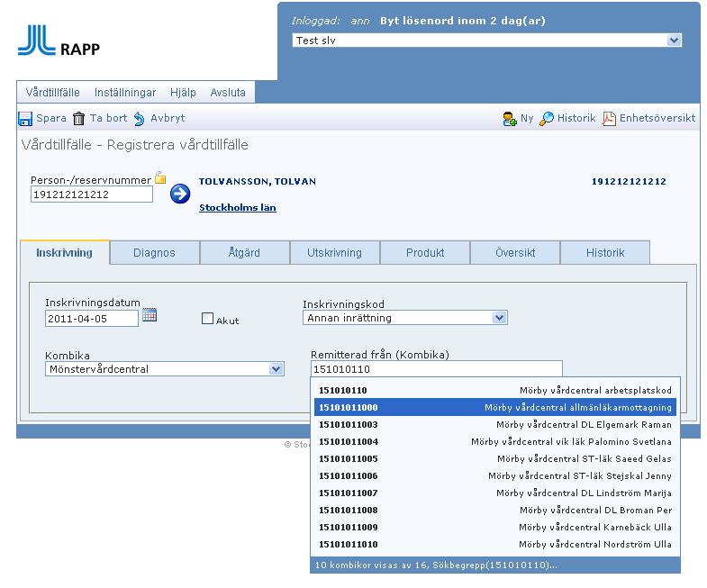The height and width of the screenshot is (588, 707).
Task: Click the Historik label in toolbar
Action: 576,118
